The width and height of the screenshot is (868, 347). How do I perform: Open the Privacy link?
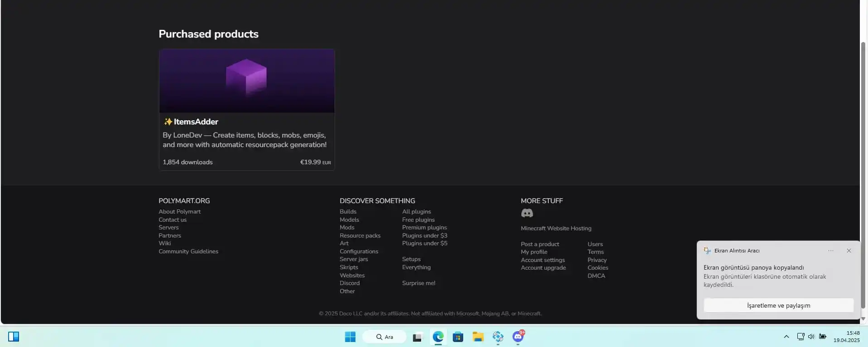point(597,260)
